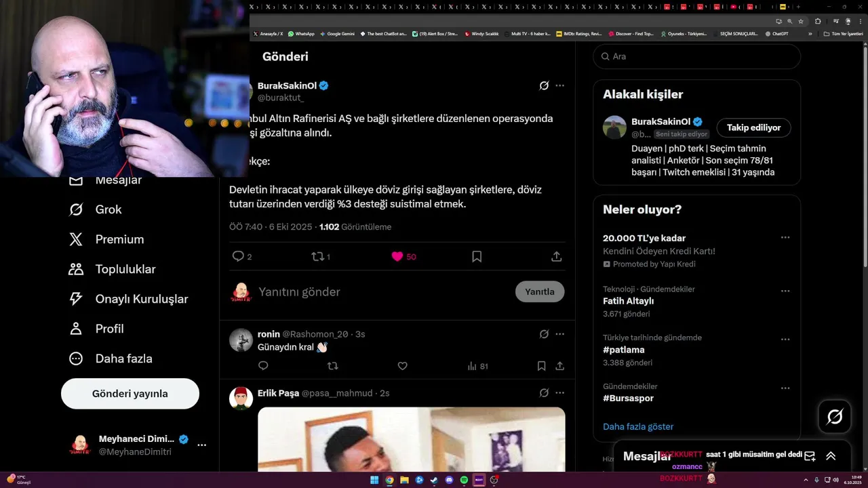Open Tüm Yer İşaretleri folder
The height and width of the screenshot is (488, 868).
pyautogui.click(x=843, y=33)
